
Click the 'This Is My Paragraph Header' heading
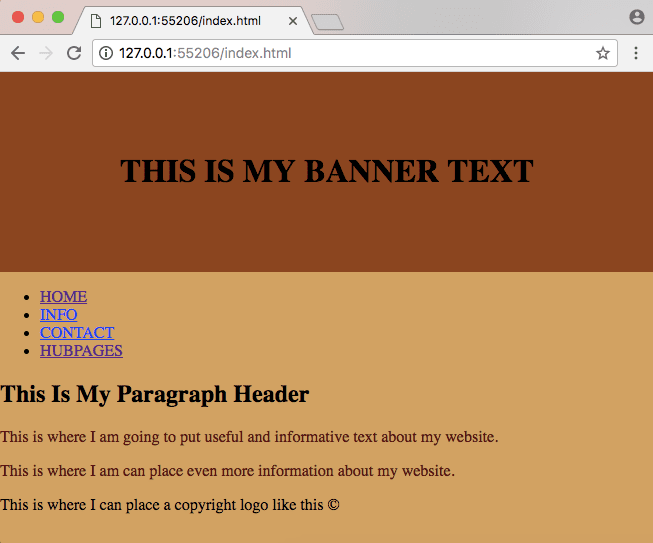(x=155, y=394)
